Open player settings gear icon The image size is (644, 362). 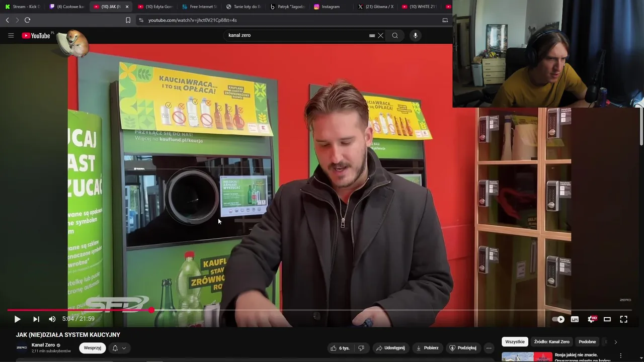click(x=591, y=319)
